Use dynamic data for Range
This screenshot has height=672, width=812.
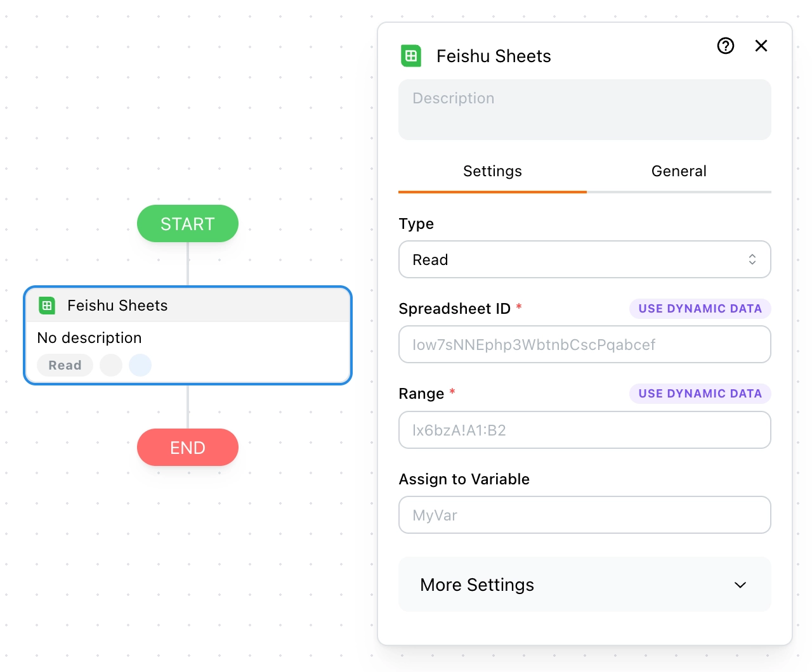click(x=700, y=394)
